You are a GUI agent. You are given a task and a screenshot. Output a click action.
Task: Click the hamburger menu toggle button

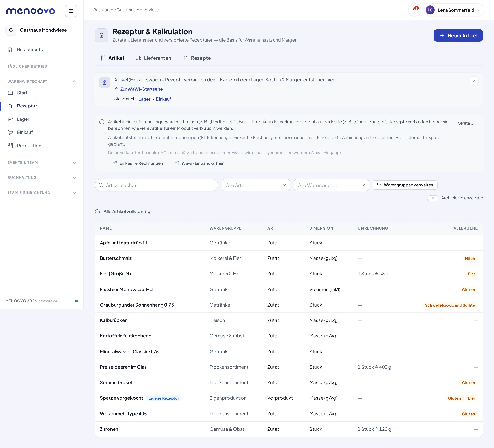coord(71,11)
